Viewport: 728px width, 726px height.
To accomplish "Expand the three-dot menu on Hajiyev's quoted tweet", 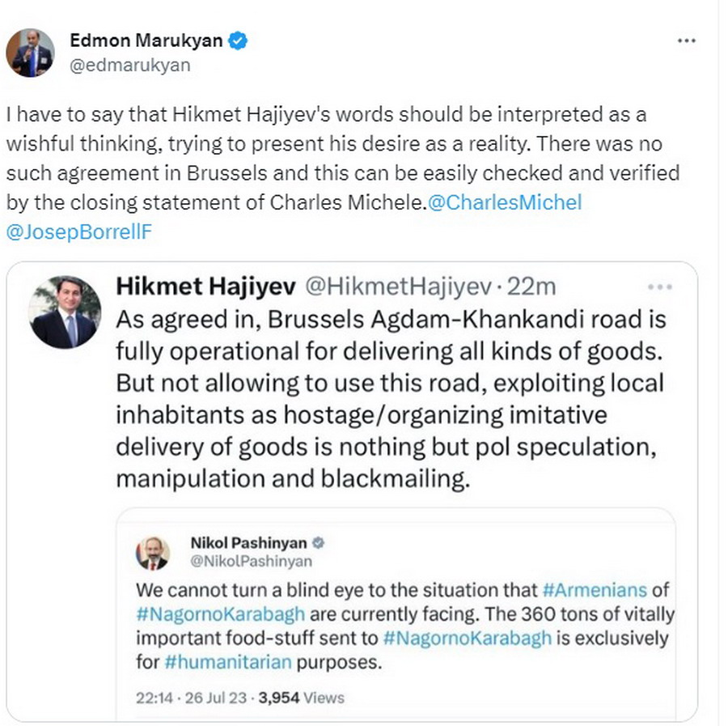I will point(661,287).
